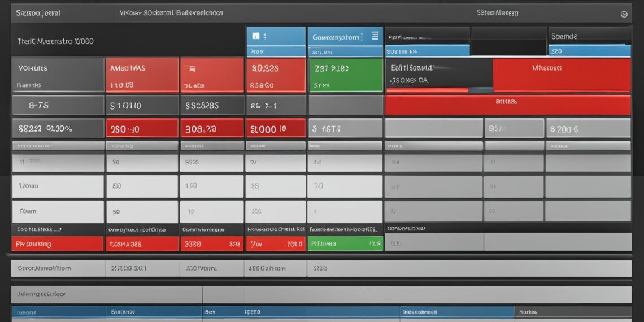Click the red footer cell reading 3030 S28
The width and height of the screenshot is (644, 322).
pyautogui.click(x=212, y=243)
